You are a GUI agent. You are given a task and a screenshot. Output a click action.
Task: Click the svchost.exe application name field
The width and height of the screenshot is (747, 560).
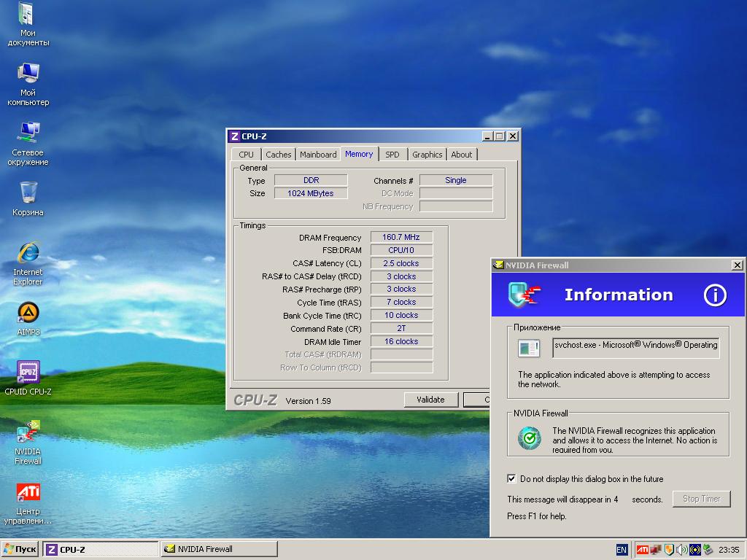636,348
